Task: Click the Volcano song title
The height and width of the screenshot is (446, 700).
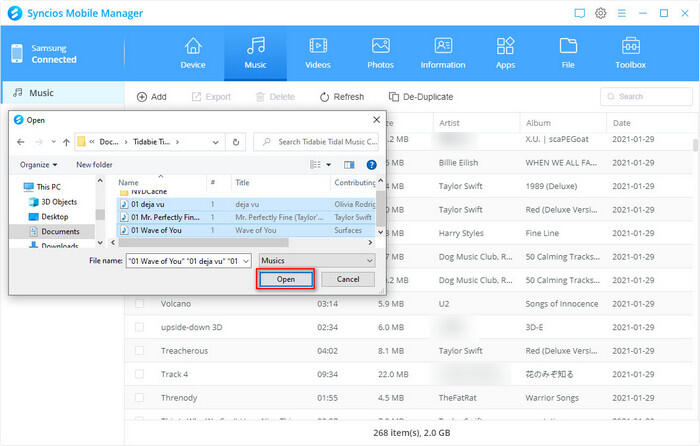Action: 176,304
